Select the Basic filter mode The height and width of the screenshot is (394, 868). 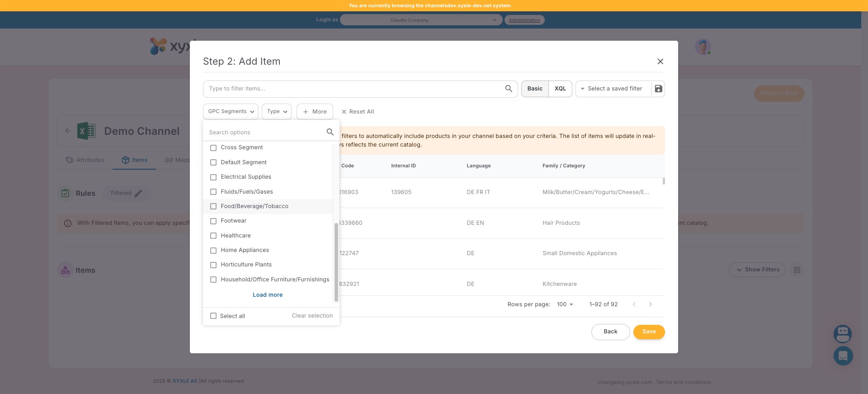pos(535,89)
